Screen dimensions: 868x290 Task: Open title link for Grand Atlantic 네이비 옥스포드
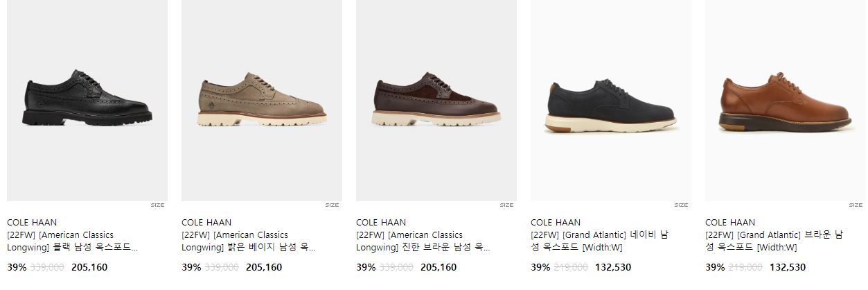[x=599, y=241]
